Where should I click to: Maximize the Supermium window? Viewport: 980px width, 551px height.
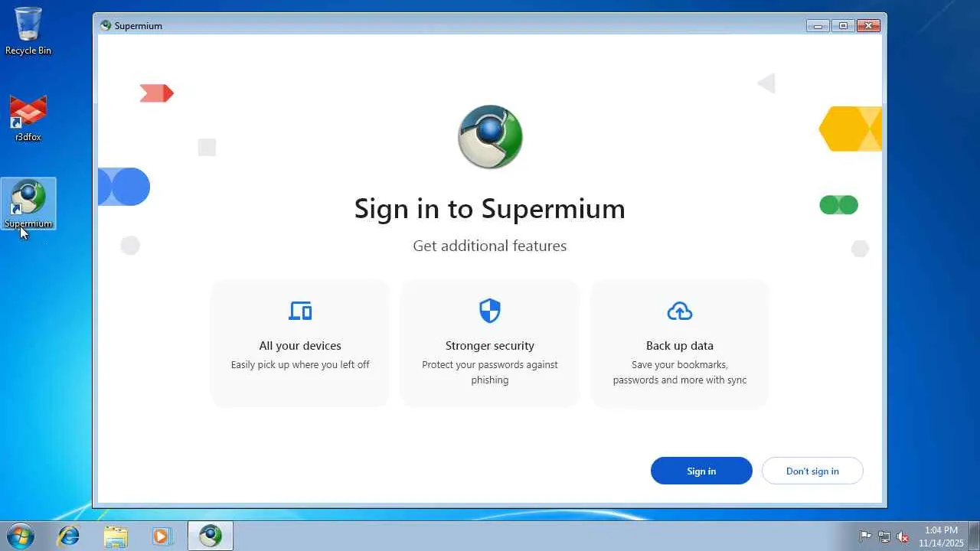pyautogui.click(x=843, y=25)
